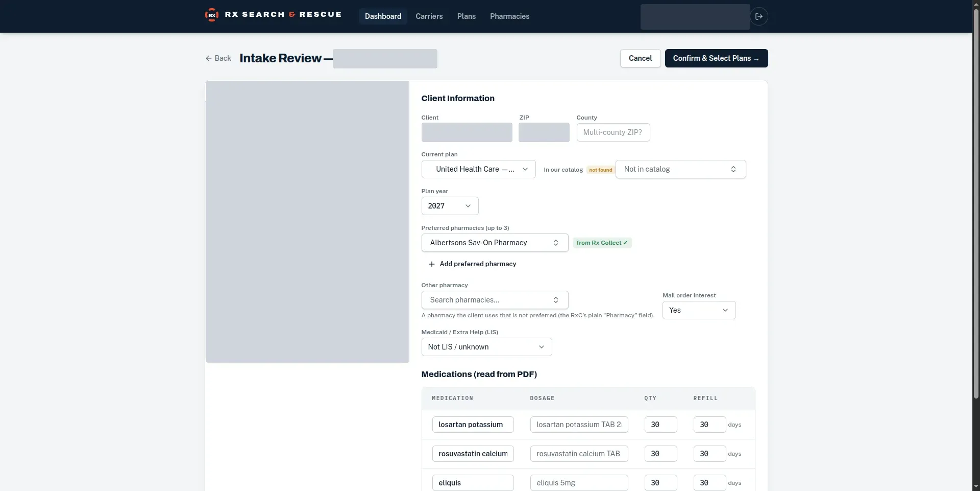Cancel the intake review
The image size is (980, 491).
coord(640,58)
